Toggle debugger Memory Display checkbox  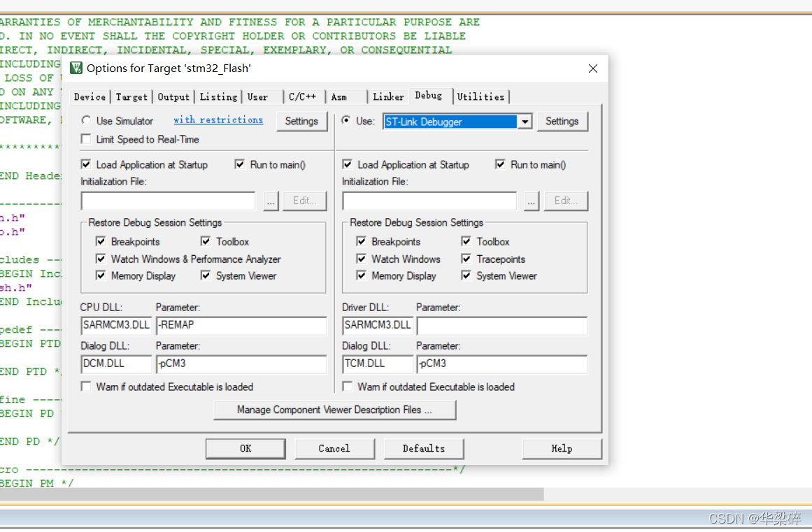[362, 276]
